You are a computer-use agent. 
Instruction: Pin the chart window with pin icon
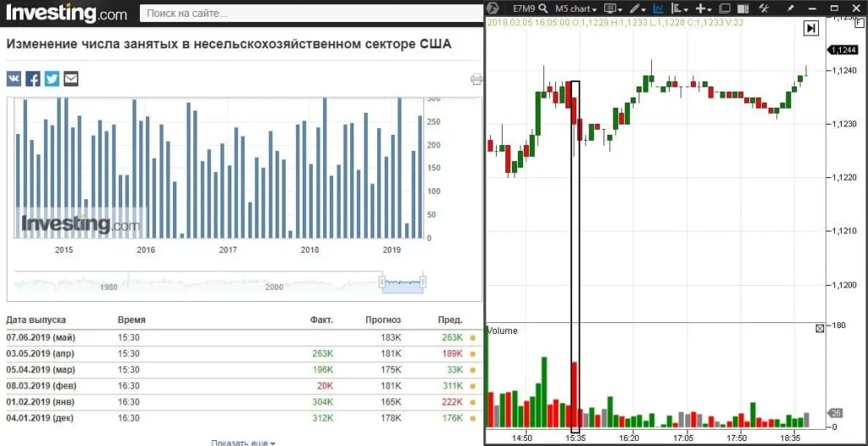click(791, 8)
